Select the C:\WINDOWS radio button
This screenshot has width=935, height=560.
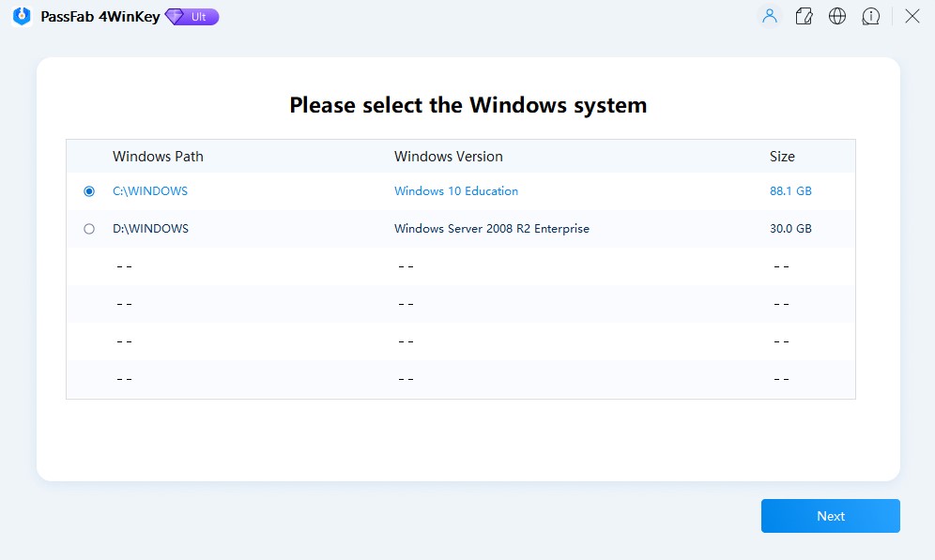[x=89, y=191]
